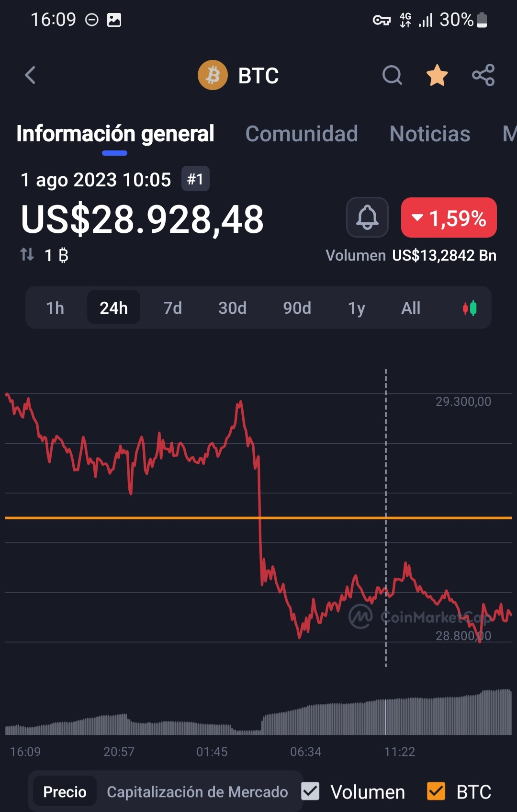Uncheck the BTC overlay checkbox
The width and height of the screenshot is (517, 812).
436,791
